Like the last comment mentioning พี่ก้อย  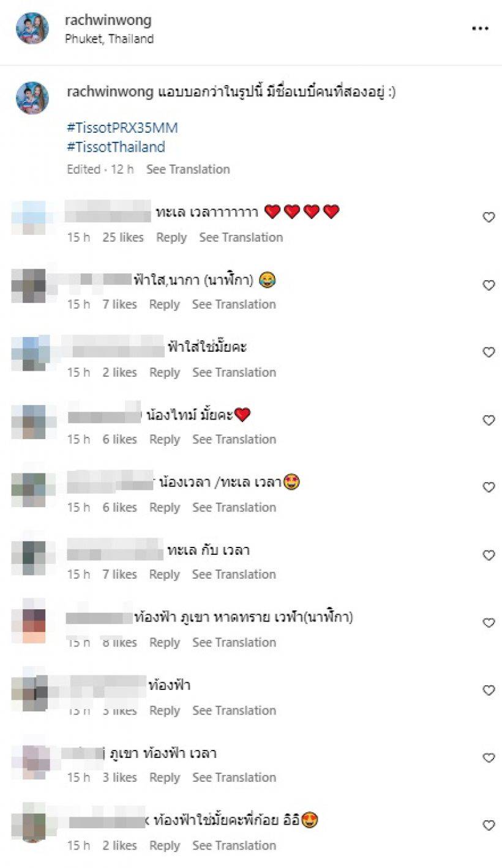pos(489,826)
